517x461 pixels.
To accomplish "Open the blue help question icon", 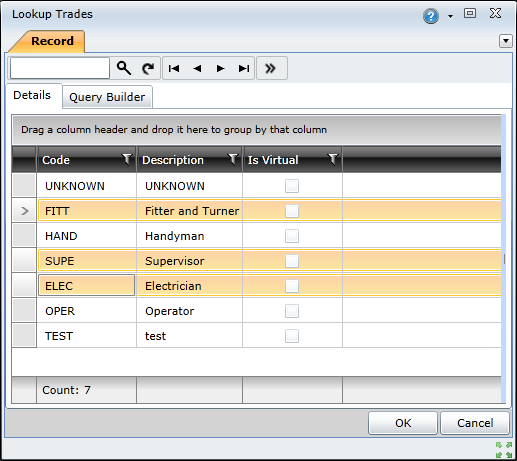I will click(x=431, y=16).
